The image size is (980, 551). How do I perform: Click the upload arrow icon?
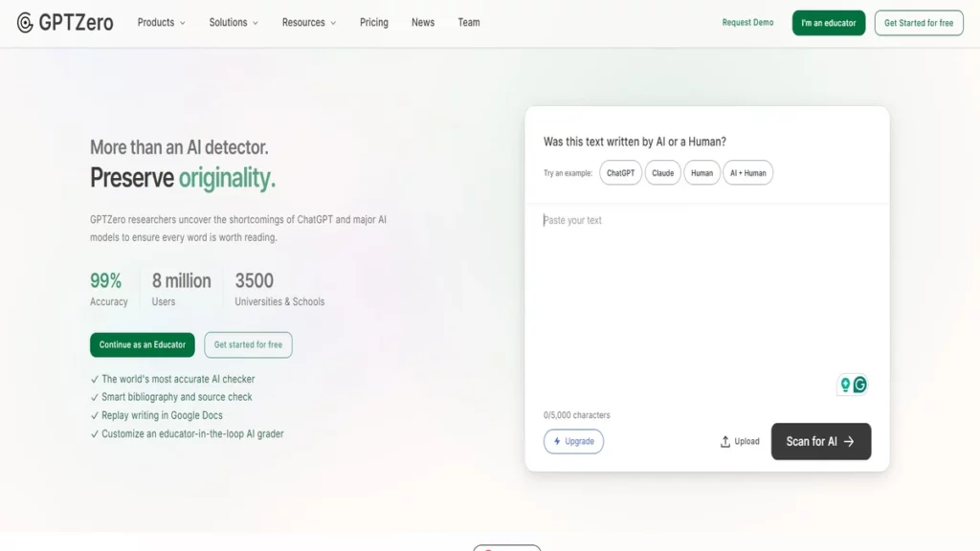click(x=724, y=441)
